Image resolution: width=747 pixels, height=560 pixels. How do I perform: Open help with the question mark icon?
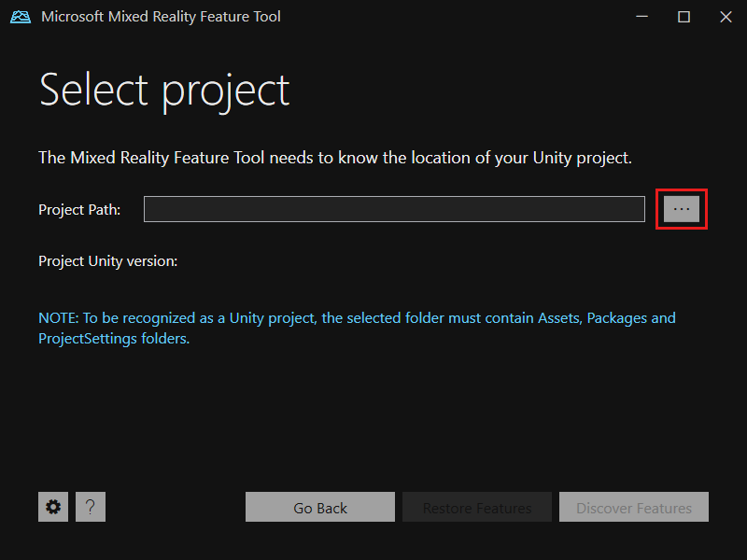click(91, 507)
